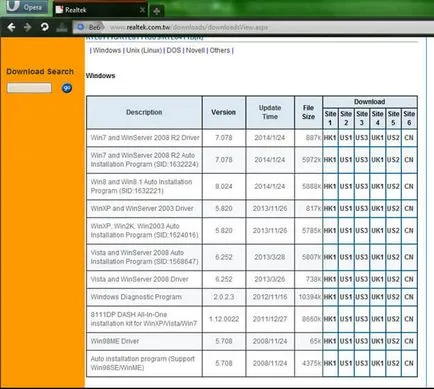434x389 pixels.
Task: Click the Description column header
Action: [x=144, y=112]
